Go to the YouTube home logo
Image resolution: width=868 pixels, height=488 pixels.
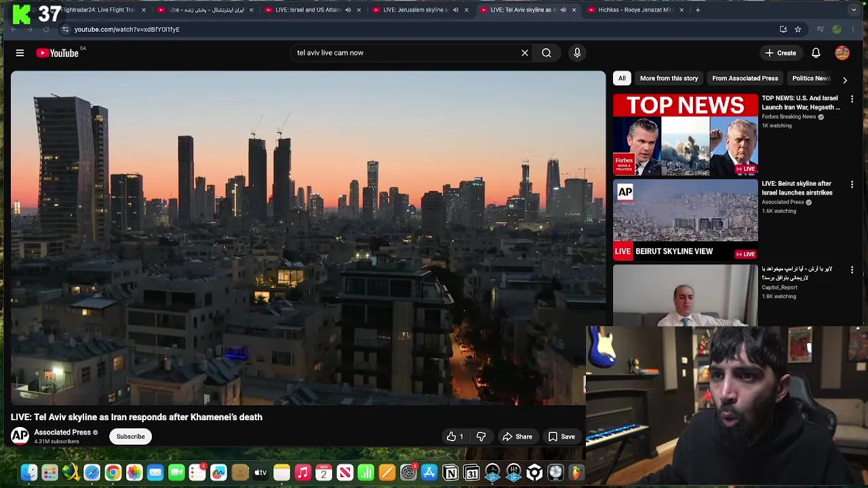[x=58, y=53]
